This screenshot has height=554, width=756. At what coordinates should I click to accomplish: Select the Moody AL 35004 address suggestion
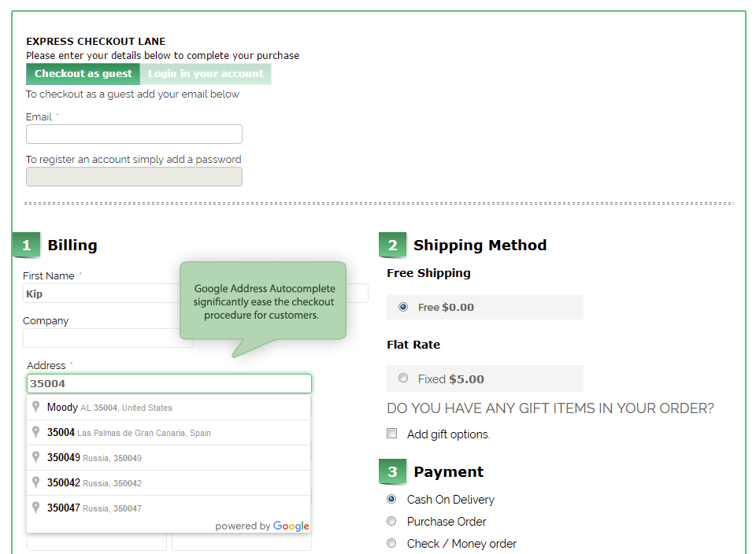(109, 408)
